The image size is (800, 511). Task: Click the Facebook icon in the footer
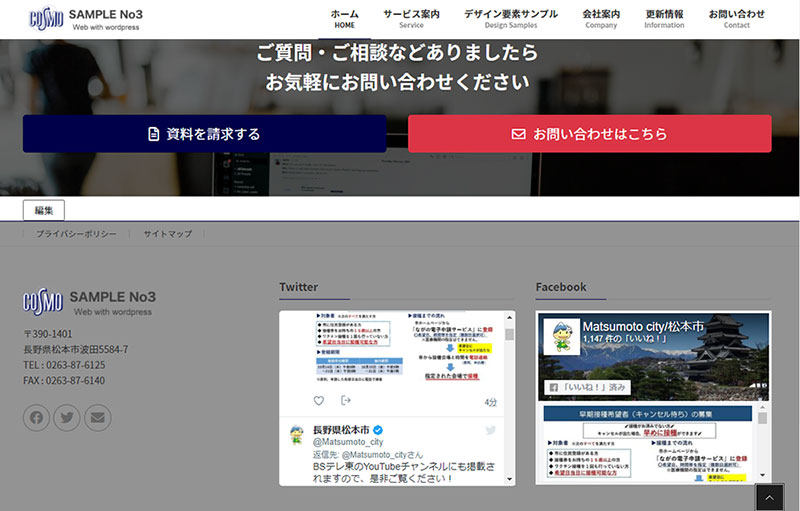click(37, 417)
